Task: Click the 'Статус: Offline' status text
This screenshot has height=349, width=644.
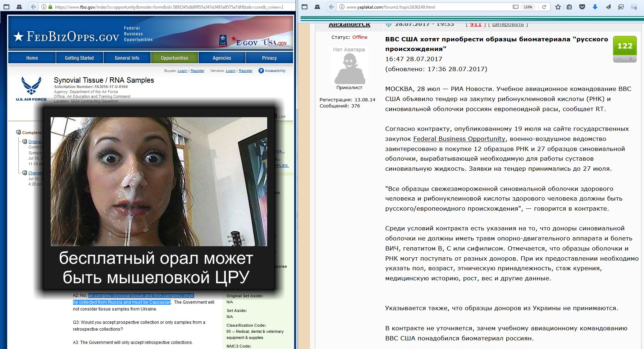Action: coord(349,37)
